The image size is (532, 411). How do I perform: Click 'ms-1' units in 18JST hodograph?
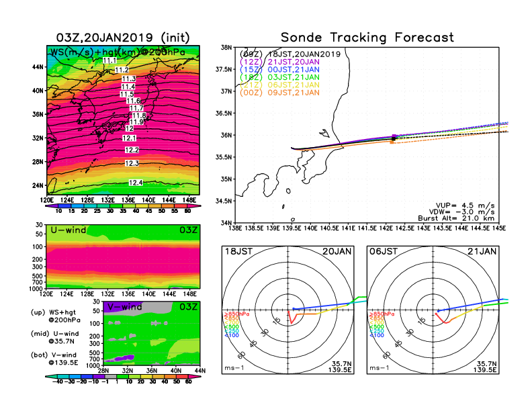coord(234,368)
